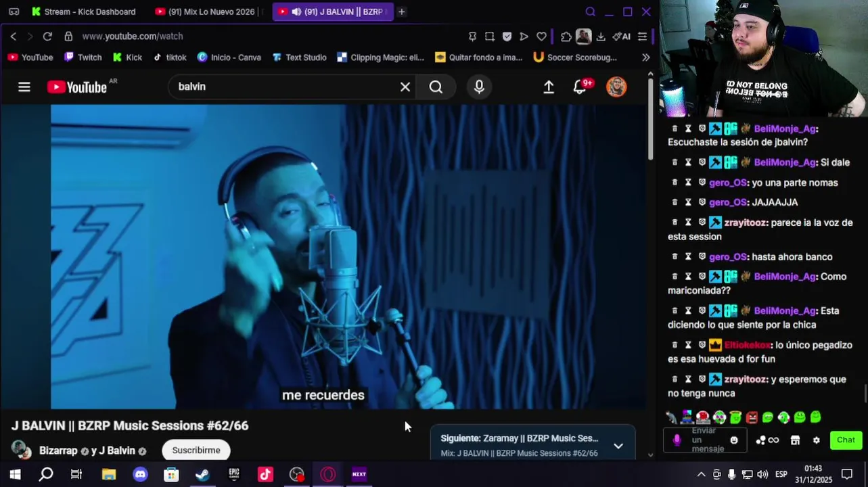Open Steam from the taskbar
The width and height of the screenshot is (868, 487).
click(202, 474)
